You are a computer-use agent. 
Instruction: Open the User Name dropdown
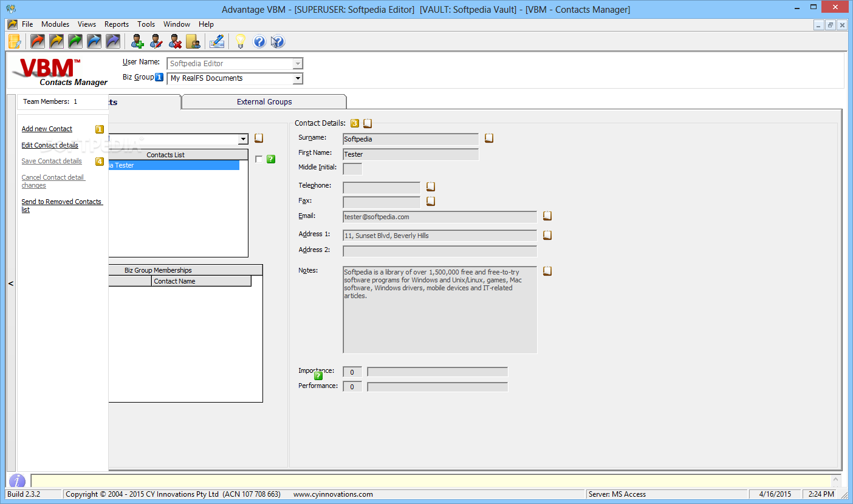[298, 64]
